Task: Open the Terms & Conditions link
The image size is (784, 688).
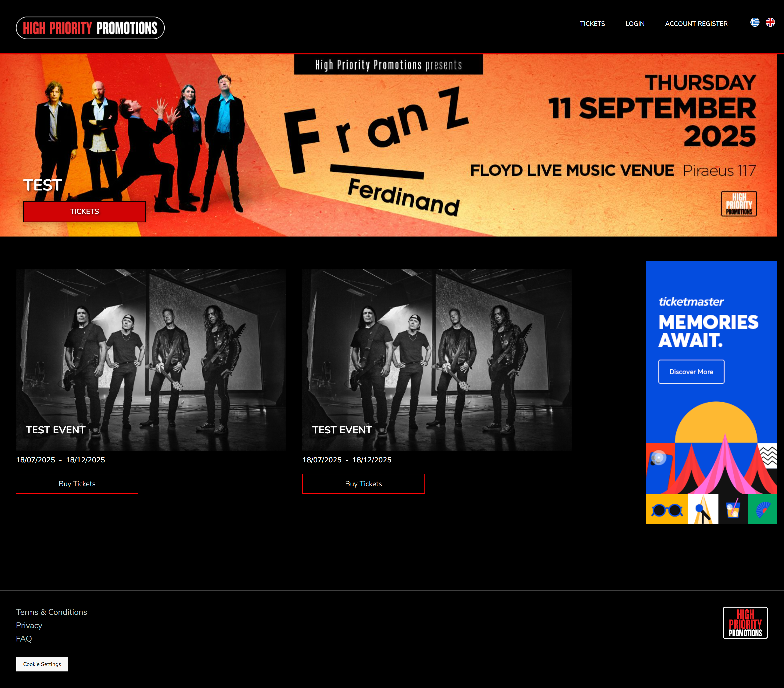Action: [x=51, y=612]
